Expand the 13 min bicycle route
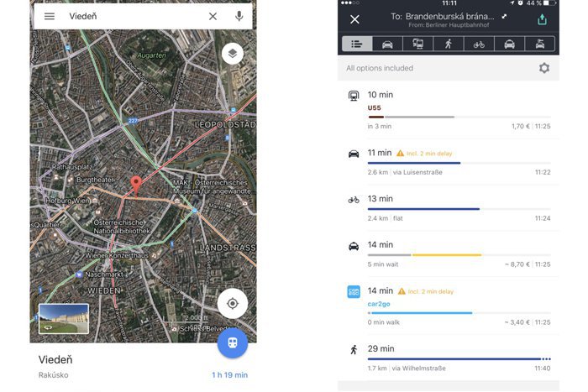 tap(449, 207)
